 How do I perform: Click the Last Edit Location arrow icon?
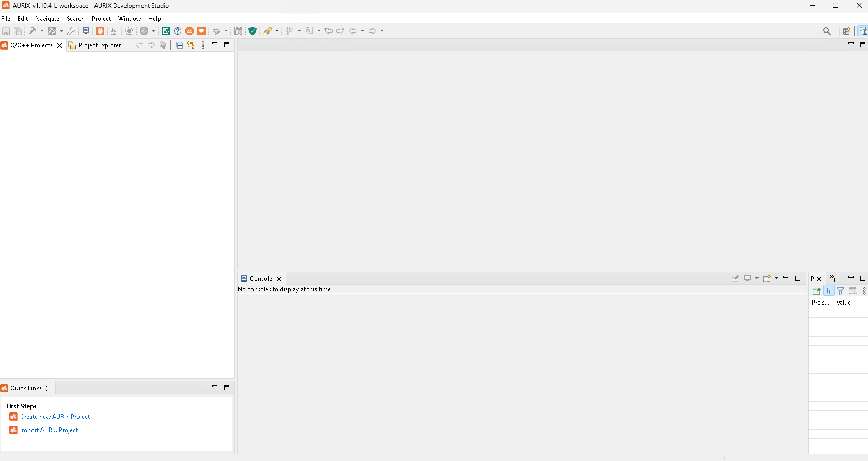pos(328,31)
